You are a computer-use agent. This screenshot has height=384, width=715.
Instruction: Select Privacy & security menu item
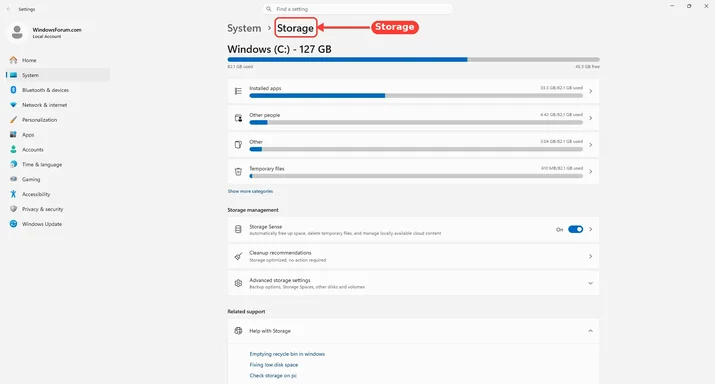pos(58,209)
